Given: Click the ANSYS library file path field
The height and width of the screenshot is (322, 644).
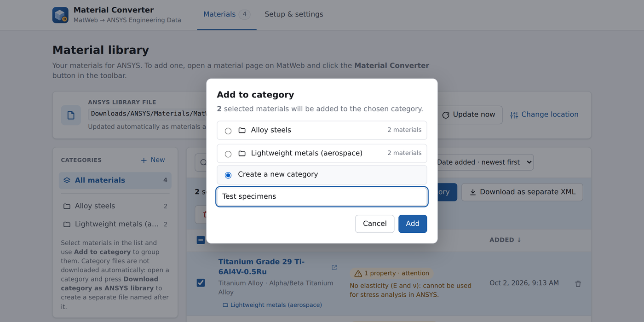Looking at the screenshot, I should click(147, 114).
